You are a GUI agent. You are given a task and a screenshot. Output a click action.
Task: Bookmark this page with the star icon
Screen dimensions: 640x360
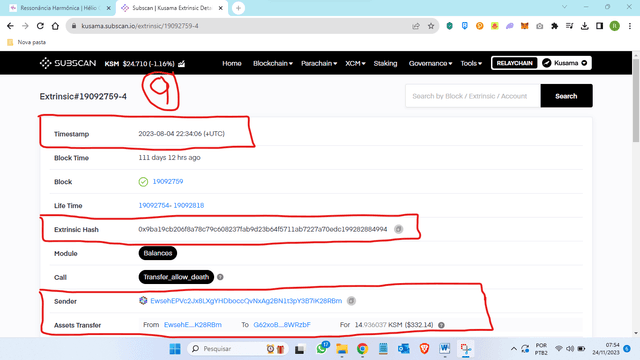pos(431,26)
